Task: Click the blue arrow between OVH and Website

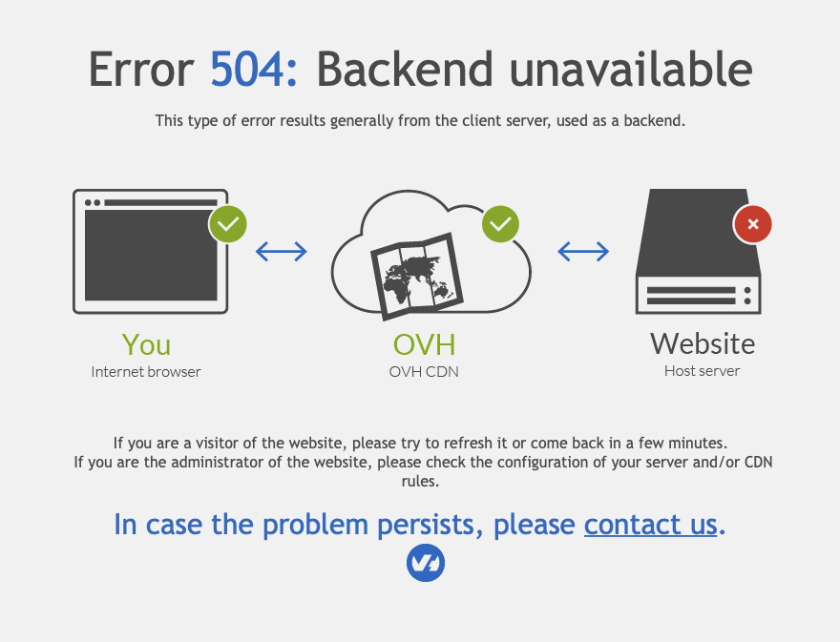Action: pos(583,251)
